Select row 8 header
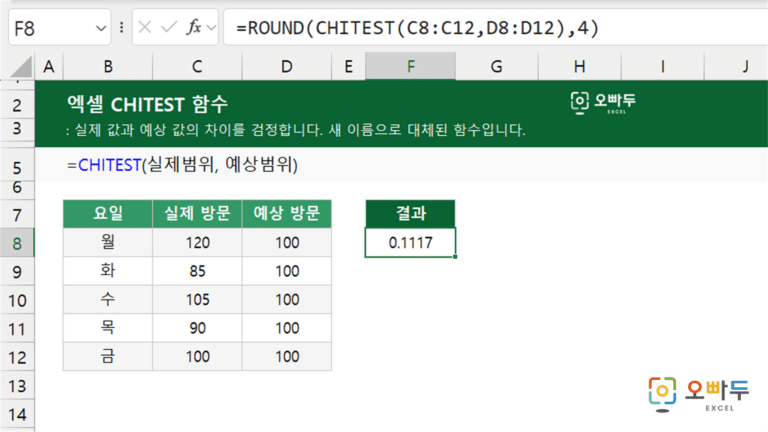This screenshot has height=432, width=768. coord(17,243)
